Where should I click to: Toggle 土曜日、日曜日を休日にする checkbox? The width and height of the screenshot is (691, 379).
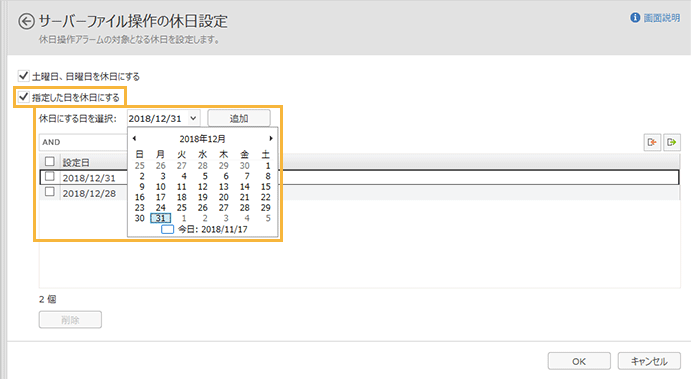pos(24,76)
